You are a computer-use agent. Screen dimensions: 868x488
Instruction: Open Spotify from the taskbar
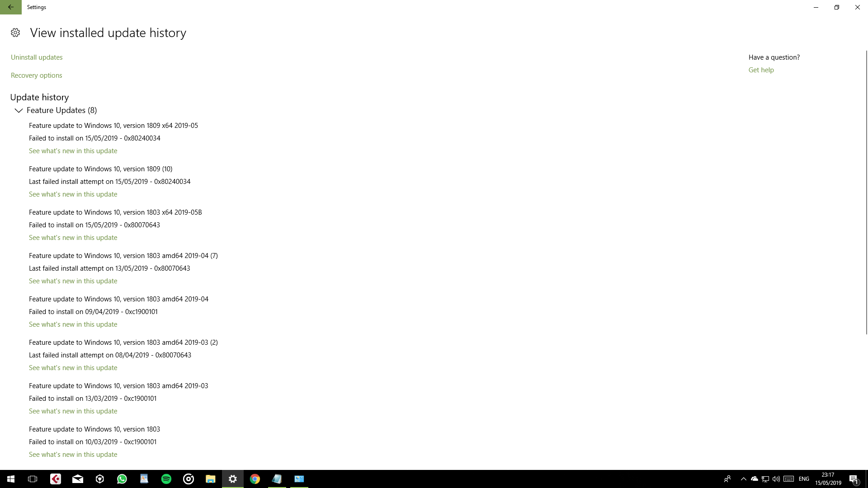point(166,479)
